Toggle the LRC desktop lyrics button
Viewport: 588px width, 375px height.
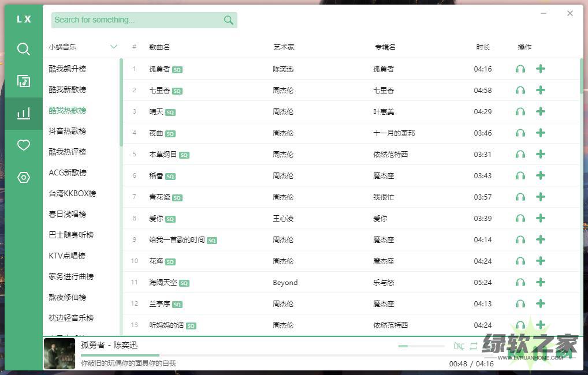(459, 346)
